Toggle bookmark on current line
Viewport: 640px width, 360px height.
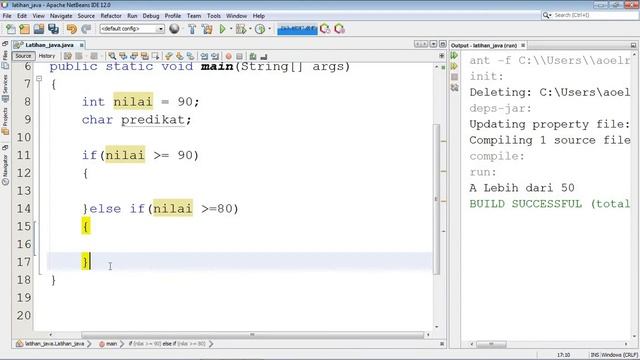click(x=191, y=56)
